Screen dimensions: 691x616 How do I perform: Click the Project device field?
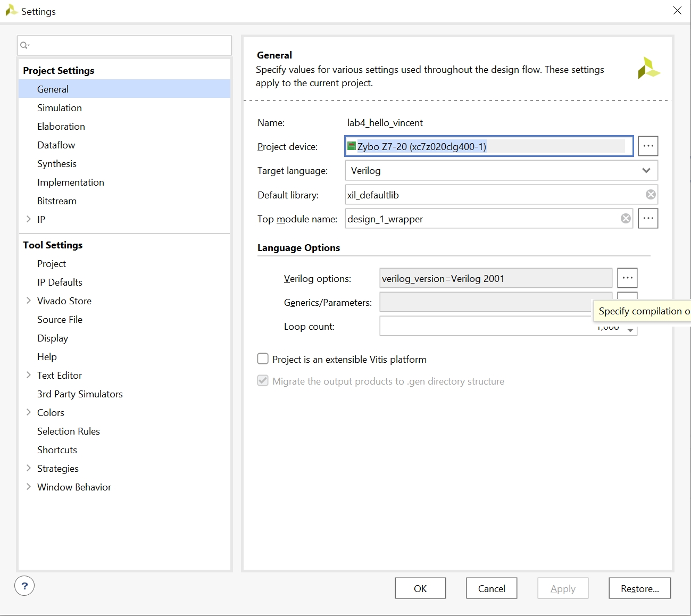pos(489,146)
